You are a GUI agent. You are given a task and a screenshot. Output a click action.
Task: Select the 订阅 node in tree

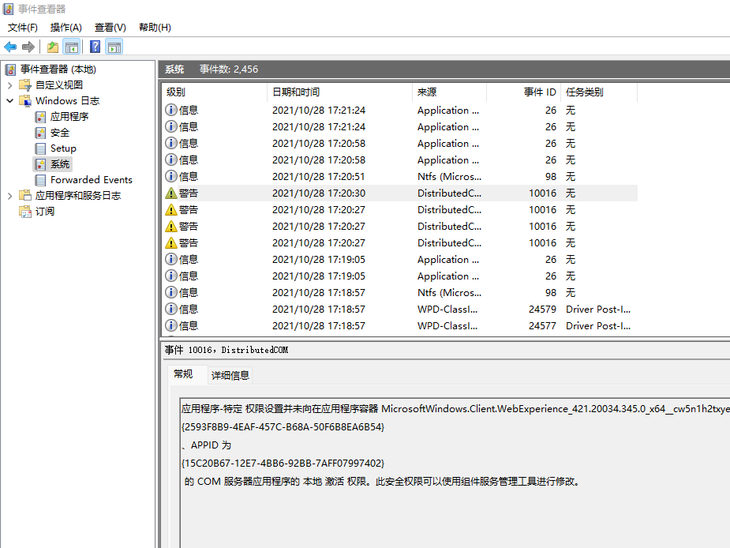point(45,212)
